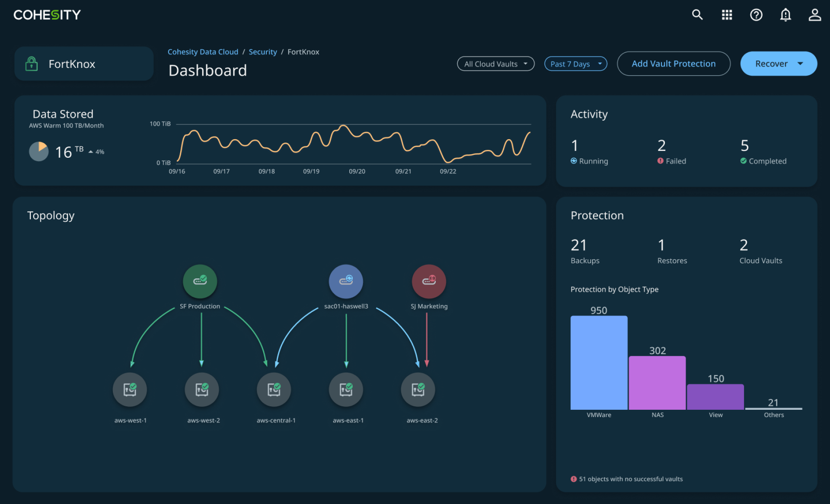The width and height of the screenshot is (830, 504).
Task: Click the Dashboard page title
Action: 207,70
